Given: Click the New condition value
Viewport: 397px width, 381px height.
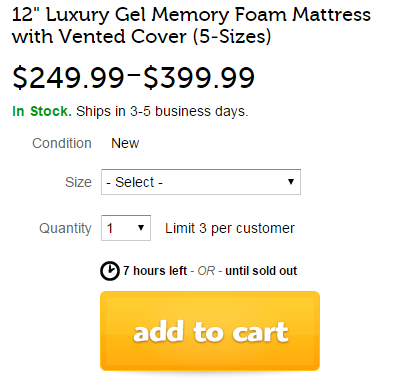Looking at the screenshot, I should click(x=125, y=143).
